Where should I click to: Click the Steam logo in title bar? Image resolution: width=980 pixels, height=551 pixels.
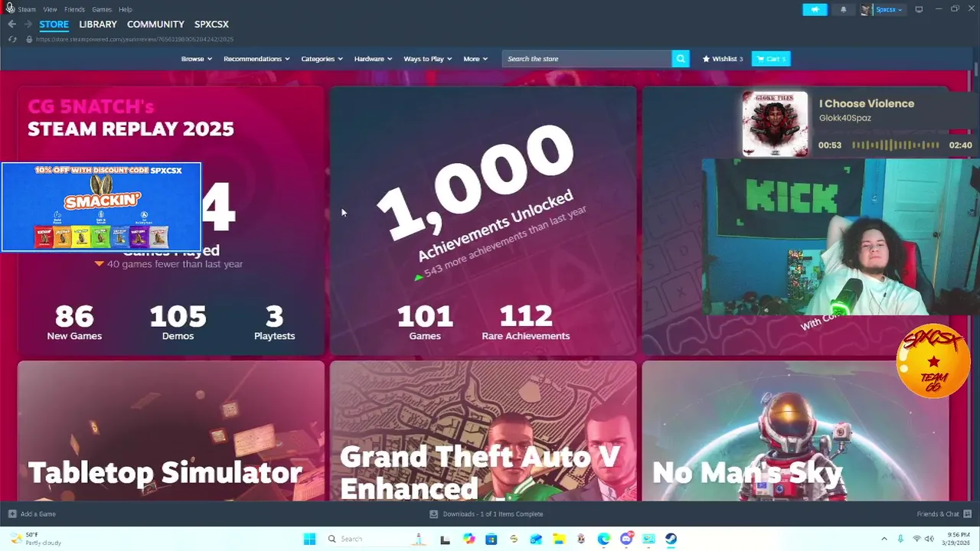click(x=10, y=8)
